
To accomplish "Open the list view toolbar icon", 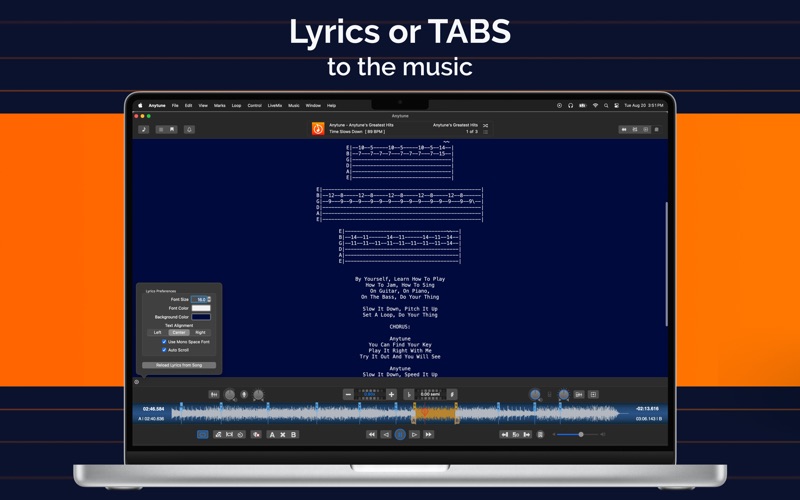I will click(x=161, y=130).
